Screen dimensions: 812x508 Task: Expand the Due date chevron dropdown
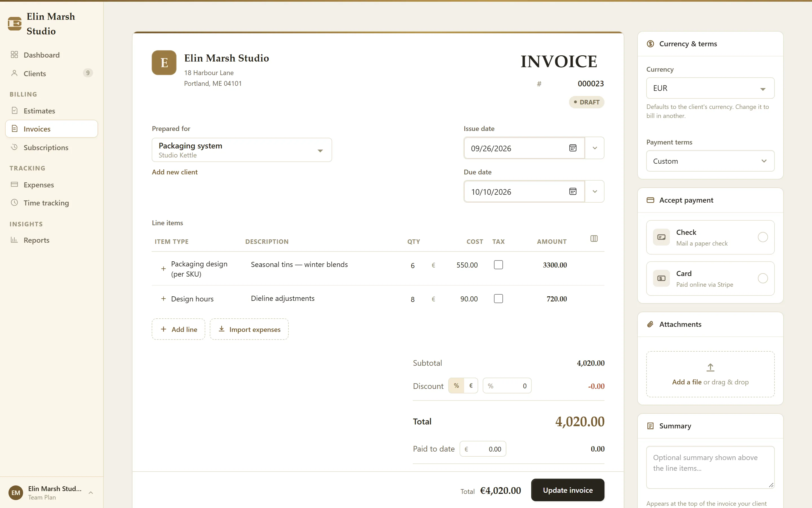pyautogui.click(x=595, y=192)
